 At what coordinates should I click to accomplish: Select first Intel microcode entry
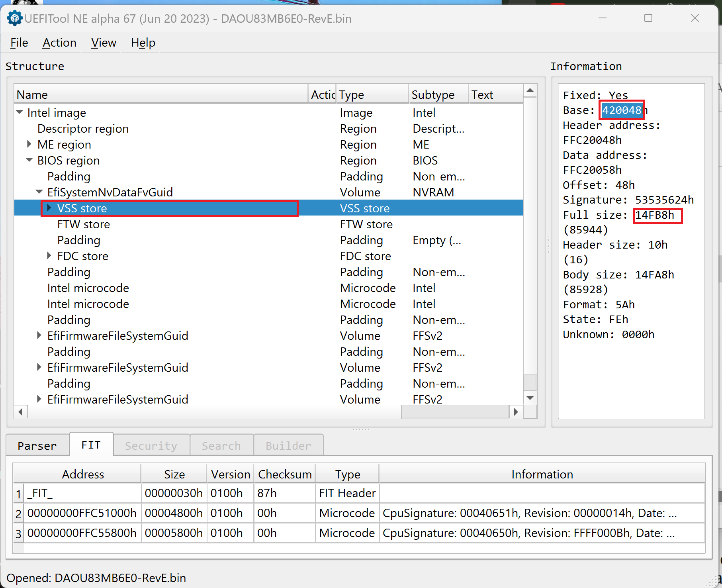pyautogui.click(x=88, y=288)
